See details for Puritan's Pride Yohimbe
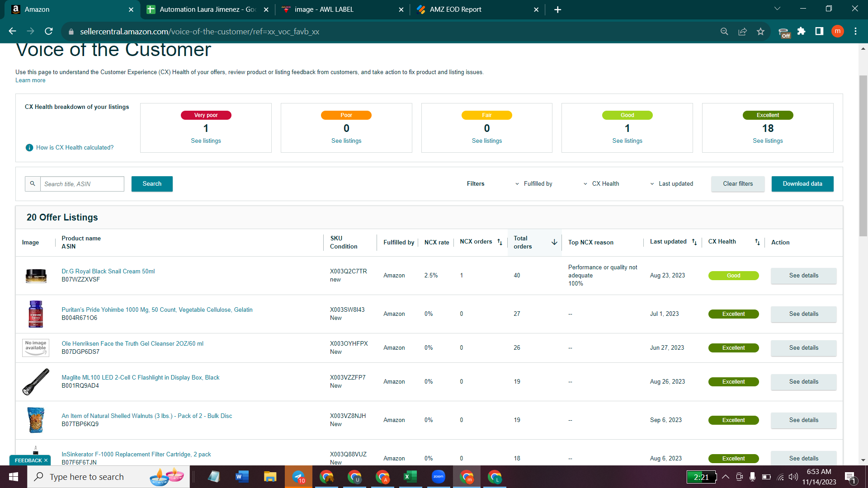 point(803,314)
